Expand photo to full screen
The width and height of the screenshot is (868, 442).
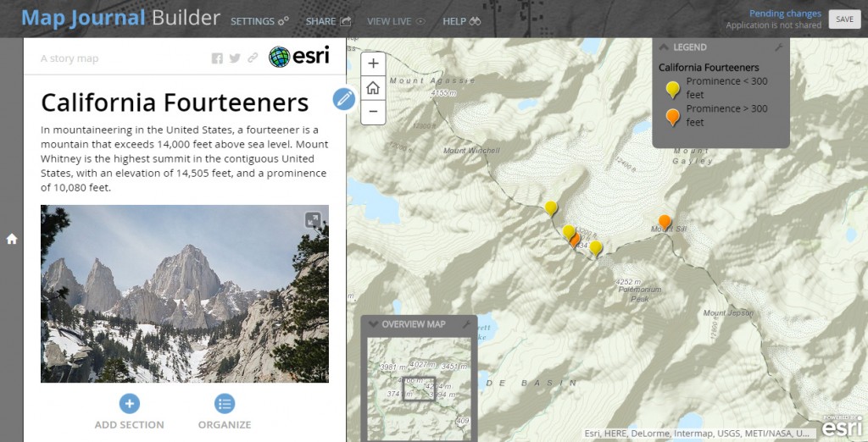[313, 219]
